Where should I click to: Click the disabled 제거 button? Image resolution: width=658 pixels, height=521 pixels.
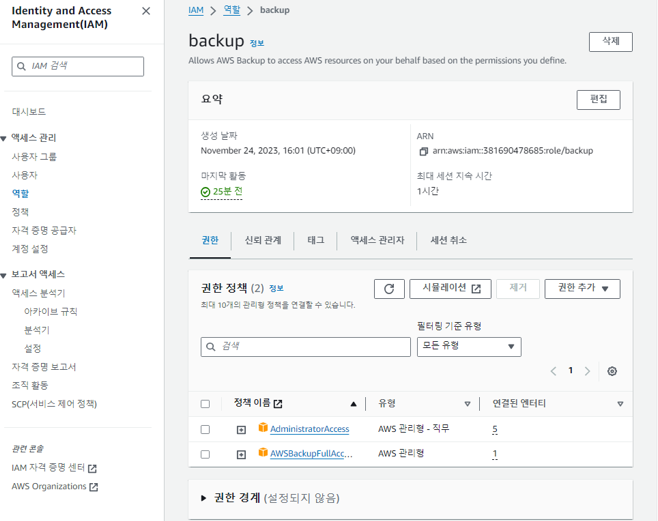coord(518,289)
